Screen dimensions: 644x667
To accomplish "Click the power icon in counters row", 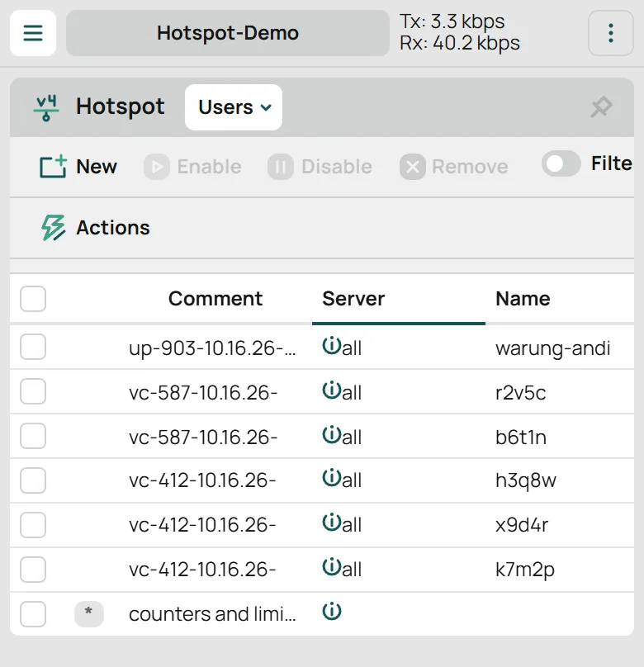I will (x=332, y=612).
